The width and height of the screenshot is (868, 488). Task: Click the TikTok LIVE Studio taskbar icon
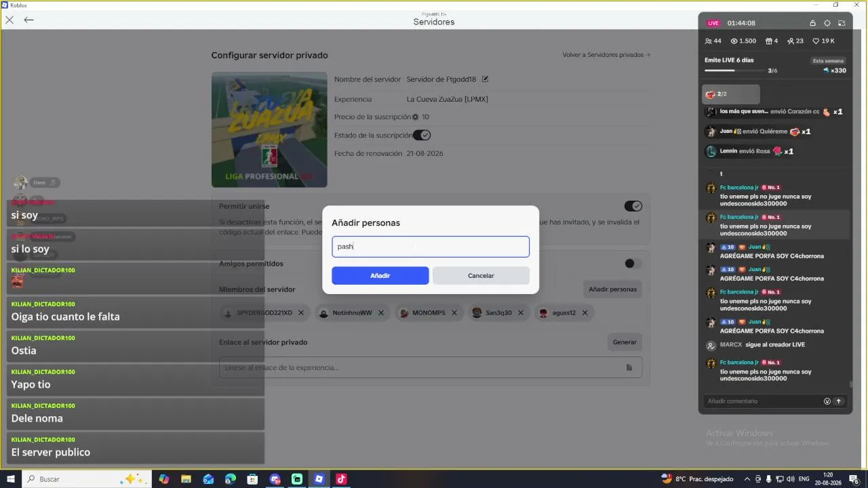341,479
